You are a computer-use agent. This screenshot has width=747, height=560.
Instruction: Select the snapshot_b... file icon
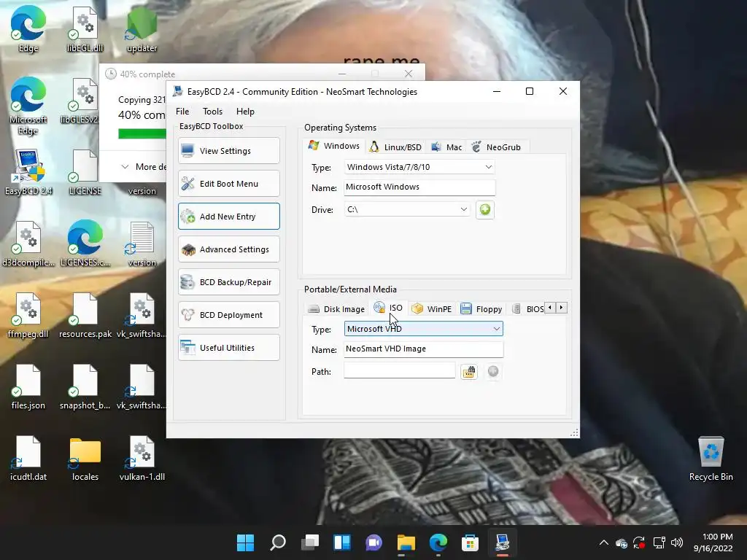(x=85, y=386)
